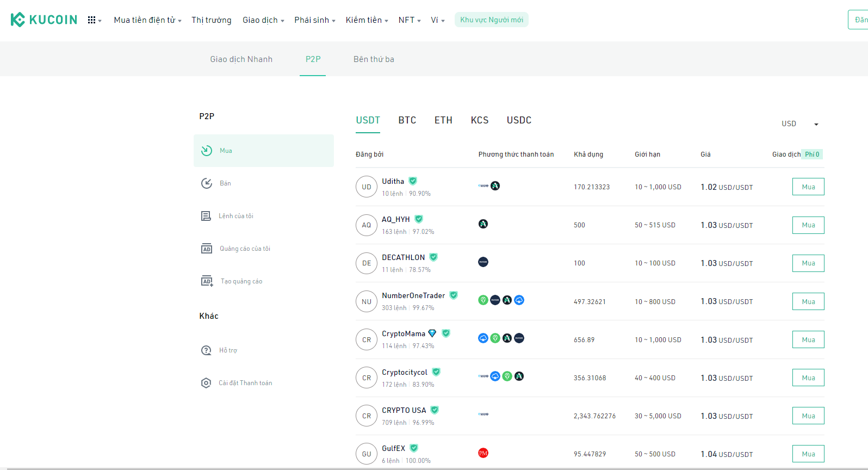
Task: Click the Hỗ trợ help icon
Action: click(206, 350)
